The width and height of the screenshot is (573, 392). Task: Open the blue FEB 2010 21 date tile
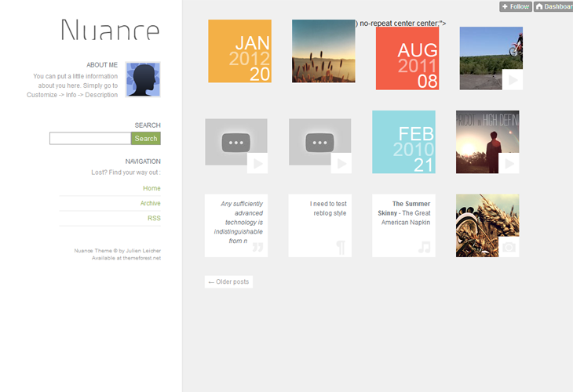(x=403, y=142)
